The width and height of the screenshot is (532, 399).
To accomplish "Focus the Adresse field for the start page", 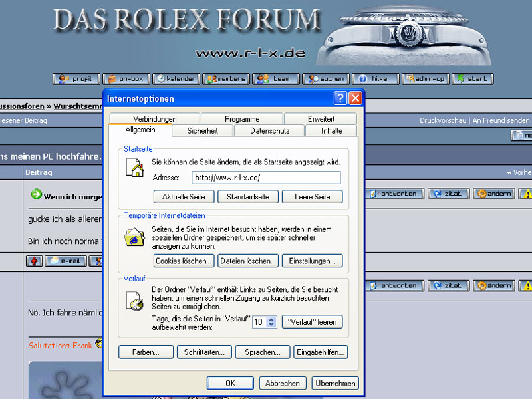I will [x=267, y=178].
